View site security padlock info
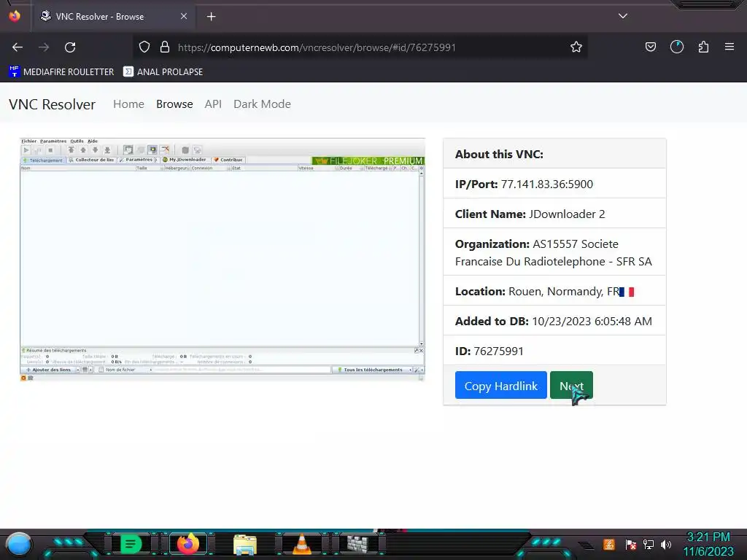 (x=165, y=47)
